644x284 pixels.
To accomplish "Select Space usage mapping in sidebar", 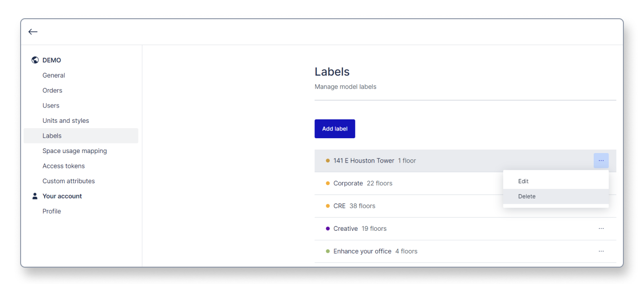I will (x=74, y=151).
